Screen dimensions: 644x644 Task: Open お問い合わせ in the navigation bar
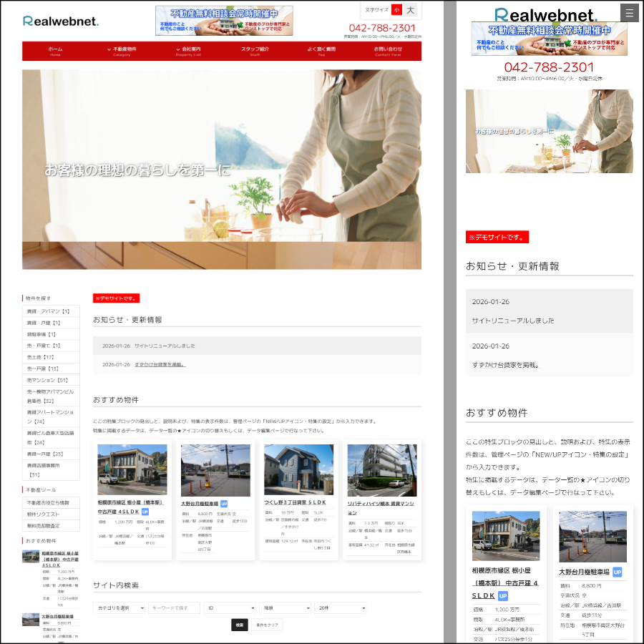tap(388, 51)
